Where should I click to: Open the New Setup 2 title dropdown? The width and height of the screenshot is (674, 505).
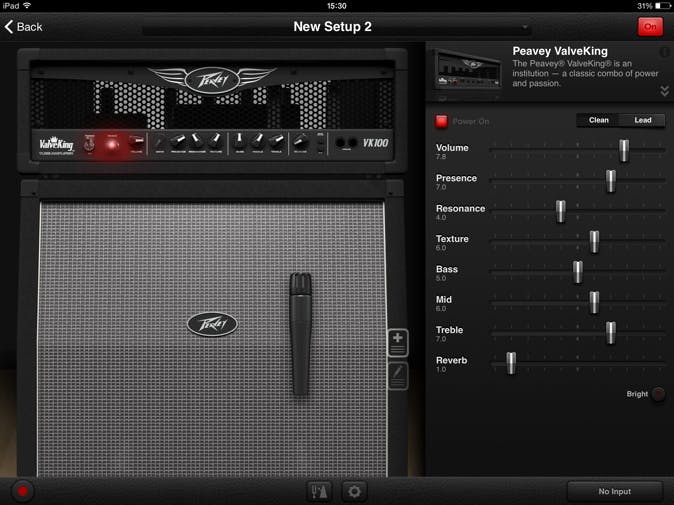coord(337,27)
